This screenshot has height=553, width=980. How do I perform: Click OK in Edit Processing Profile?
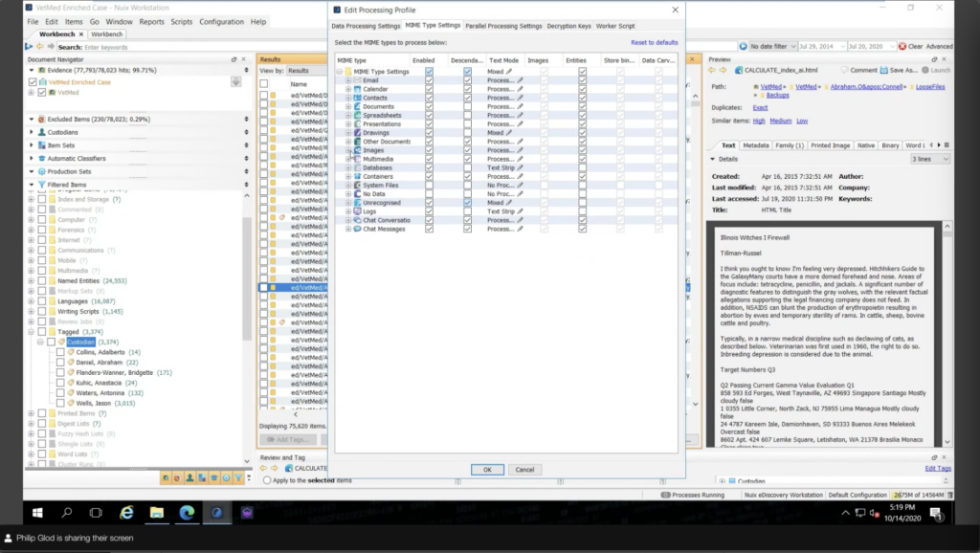click(x=487, y=469)
